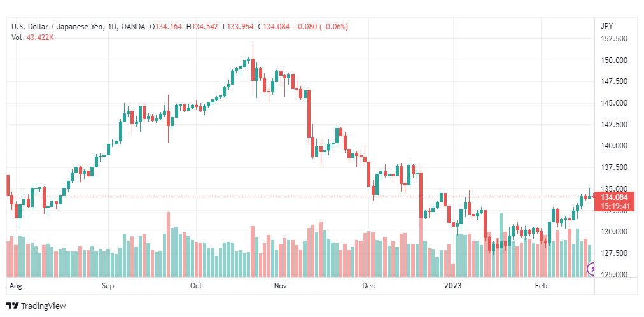Select the 2023 marker on time axis
The image size is (644, 317).
click(454, 286)
